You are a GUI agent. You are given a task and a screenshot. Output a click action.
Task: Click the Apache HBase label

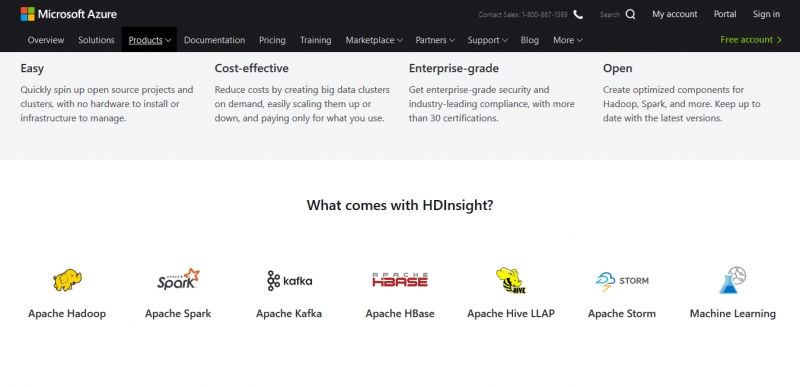click(400, 314)
